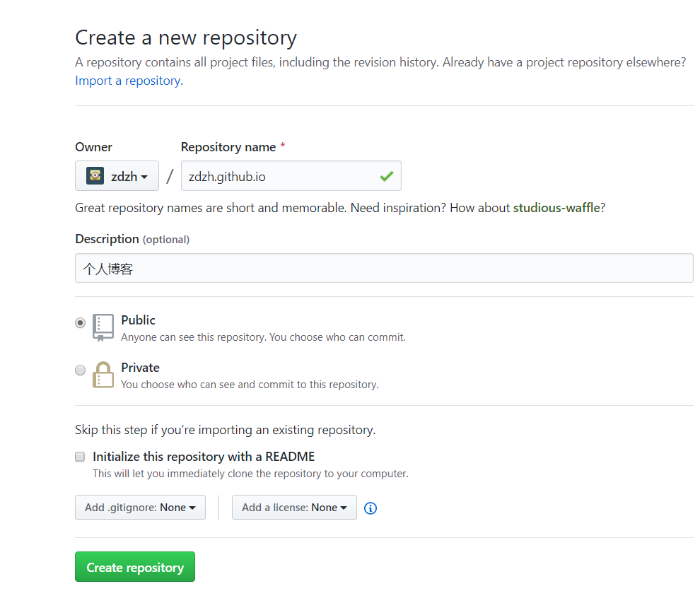Click the Public option label
This screenshot has height=608, width=700.
(x=139, y=320)
